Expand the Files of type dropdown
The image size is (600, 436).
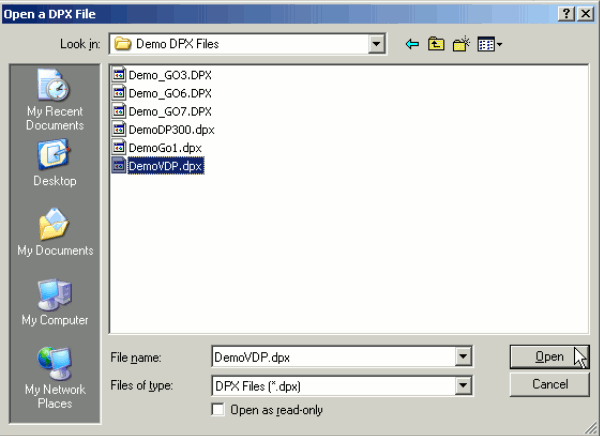tap(463, 385)
